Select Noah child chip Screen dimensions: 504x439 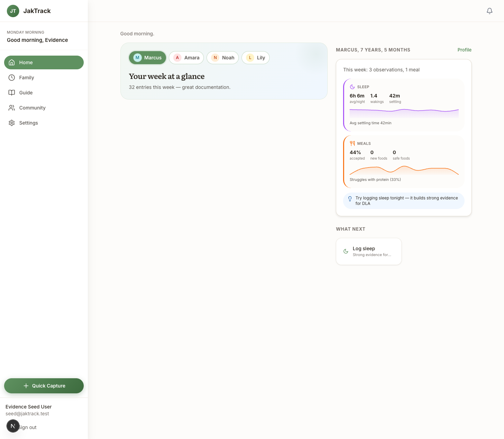pyautogui.click(x=223, y=58)
